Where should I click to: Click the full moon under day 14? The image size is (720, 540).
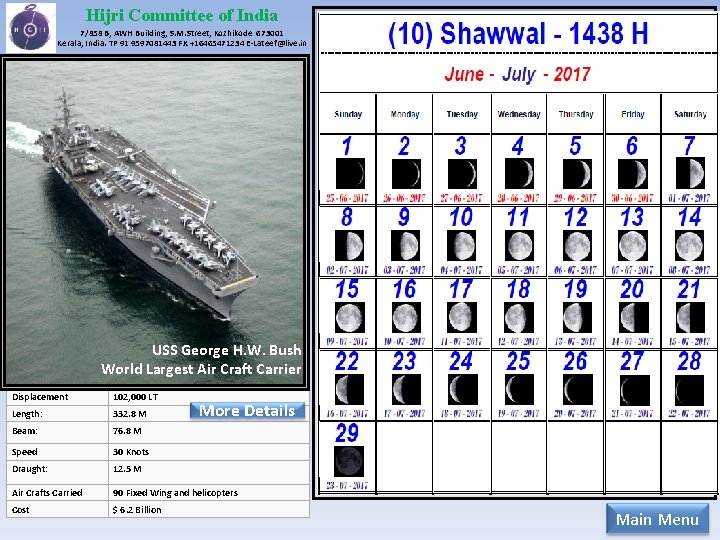coord(689,246)
